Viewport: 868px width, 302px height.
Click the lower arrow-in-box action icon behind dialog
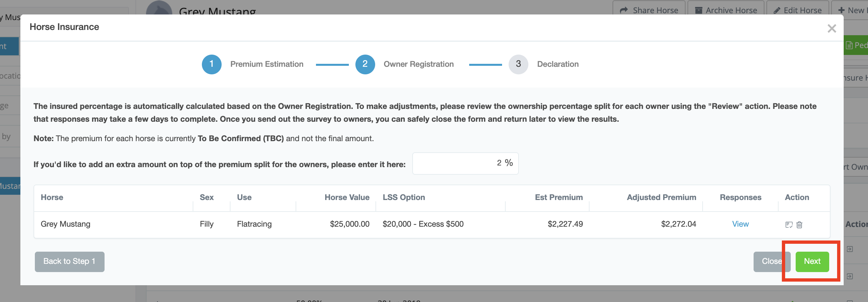(x=850, y=276)
